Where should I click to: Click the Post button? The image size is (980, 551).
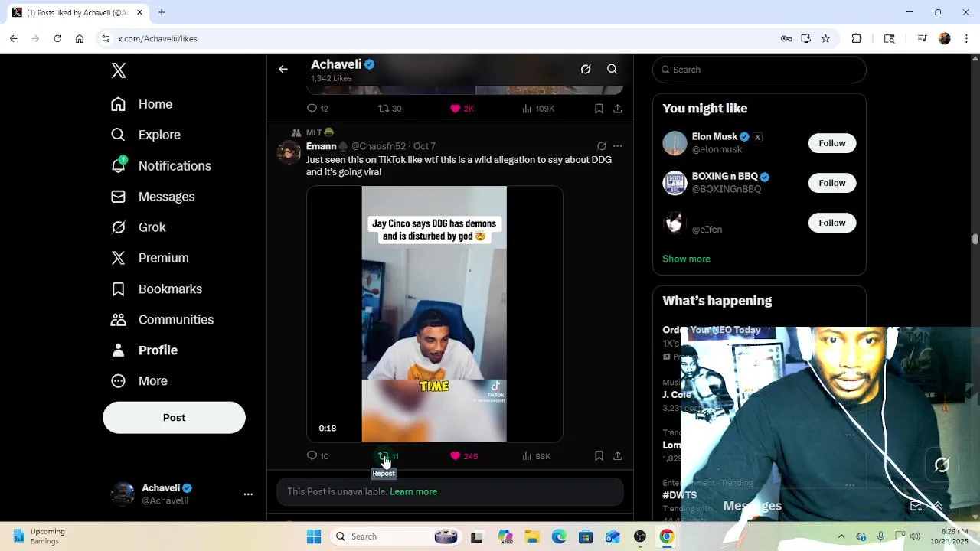click(x=174, y=418)
